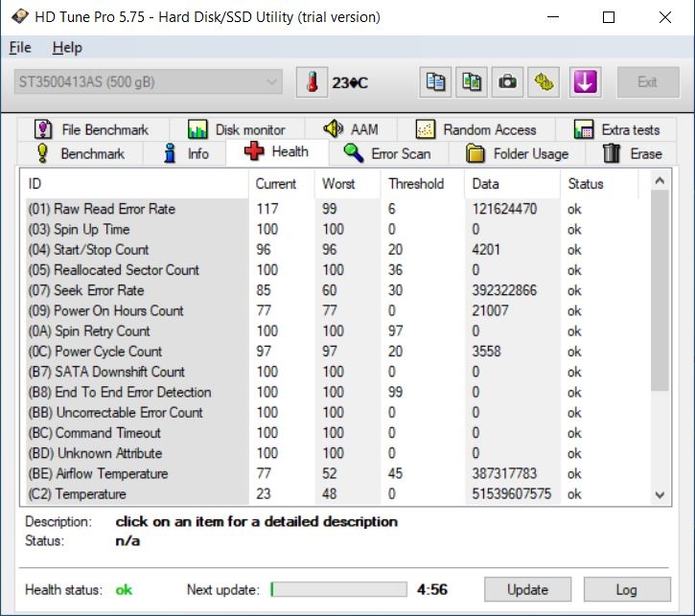The image size is (695, 616).
Task: Click the Next update progress bar
Action: point(338,589)
